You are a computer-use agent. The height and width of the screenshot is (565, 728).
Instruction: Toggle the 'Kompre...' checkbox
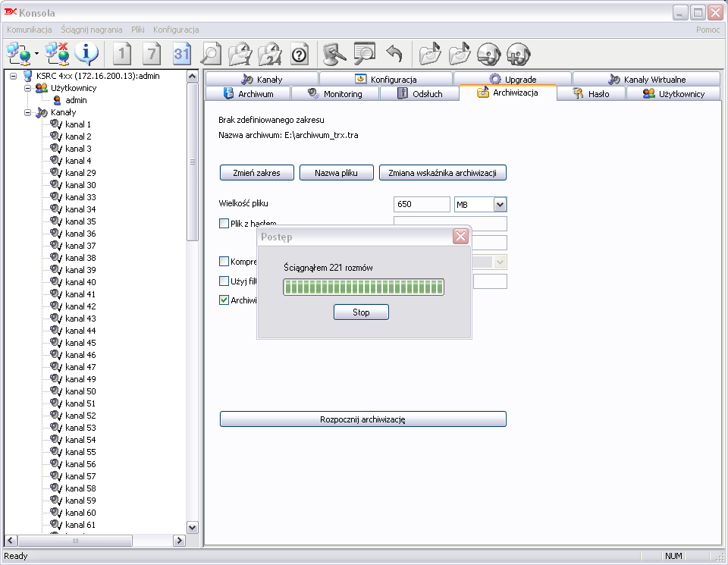tap(224, 262)
